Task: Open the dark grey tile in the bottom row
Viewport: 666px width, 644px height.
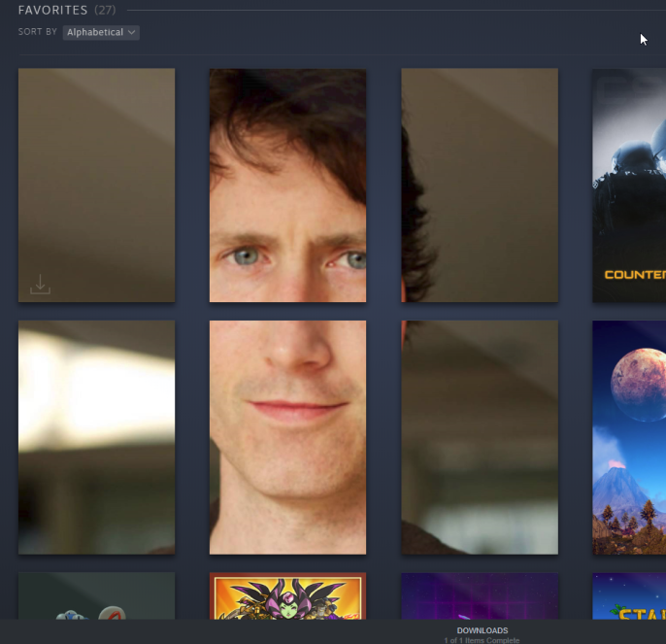Action: (x=96, y=595)
